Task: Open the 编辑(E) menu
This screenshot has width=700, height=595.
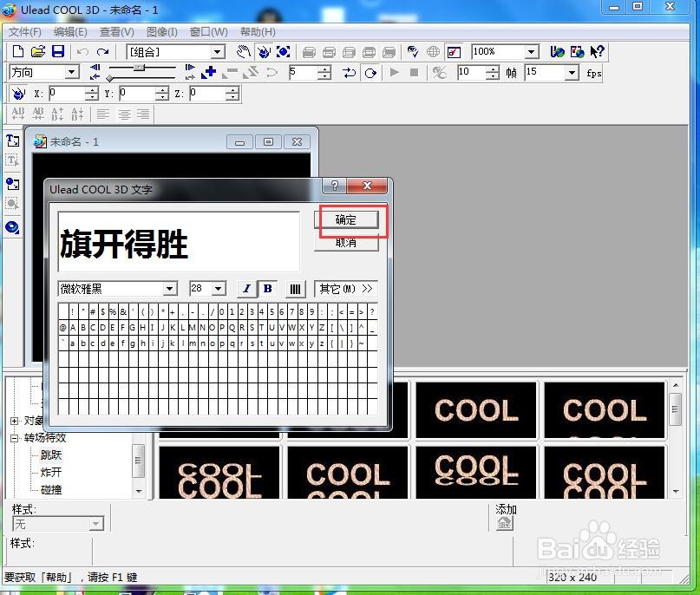Action: coord(70,32)
